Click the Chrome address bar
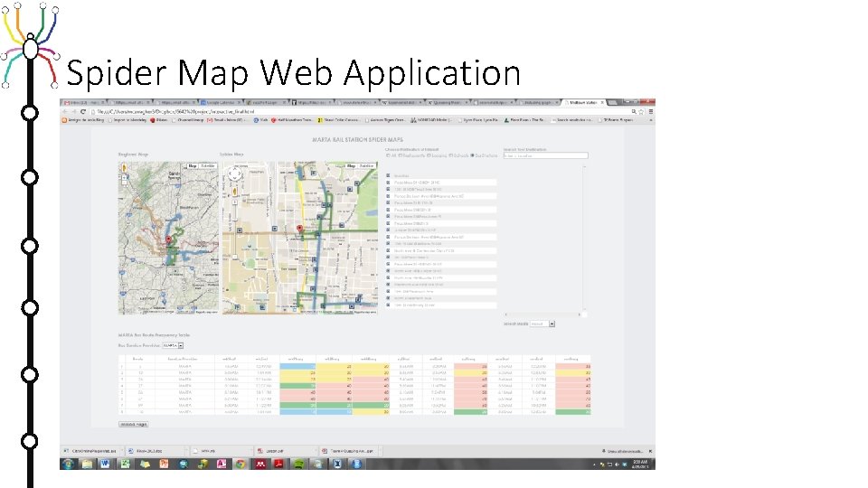This screenshot has height=488, width=868. (360, 111)
